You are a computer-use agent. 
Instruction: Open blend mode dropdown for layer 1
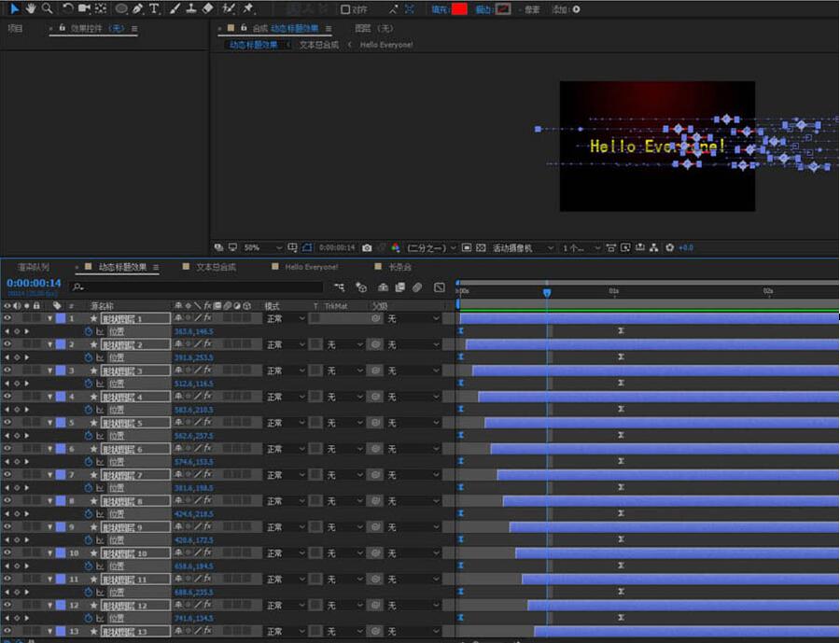(x=285, y=318)
